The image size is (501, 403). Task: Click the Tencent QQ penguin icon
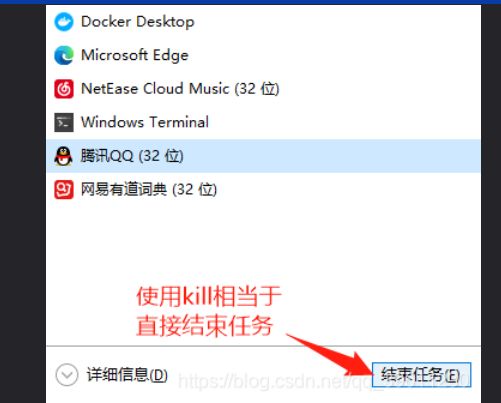pyautogui.click(x=63, y=156)
